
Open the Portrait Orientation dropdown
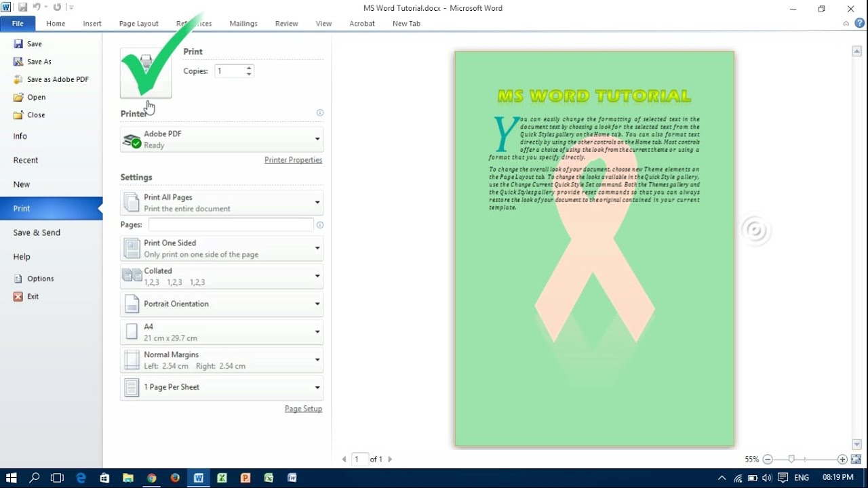click(x=222, y=304)
